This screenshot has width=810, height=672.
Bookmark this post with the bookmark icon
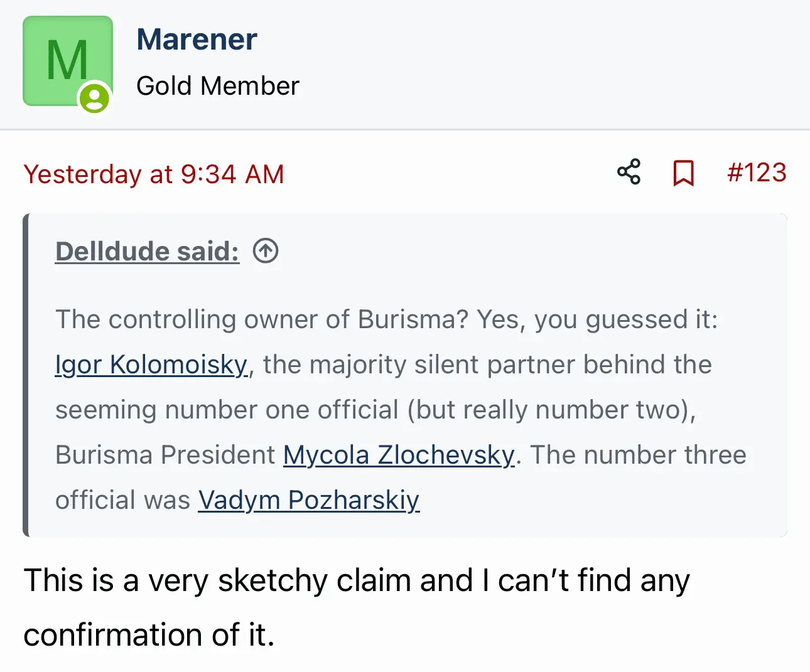(x=683, y=173)
